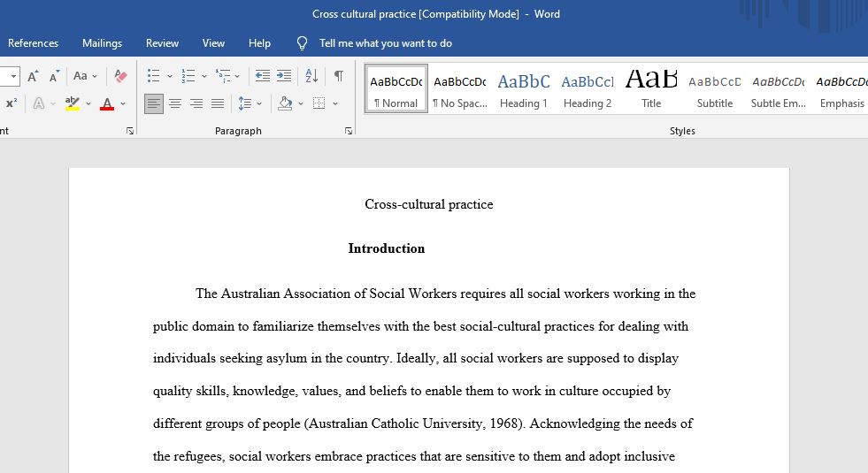Click the Borders icon
Screen dimensions: 868x473
coord(319,103)
